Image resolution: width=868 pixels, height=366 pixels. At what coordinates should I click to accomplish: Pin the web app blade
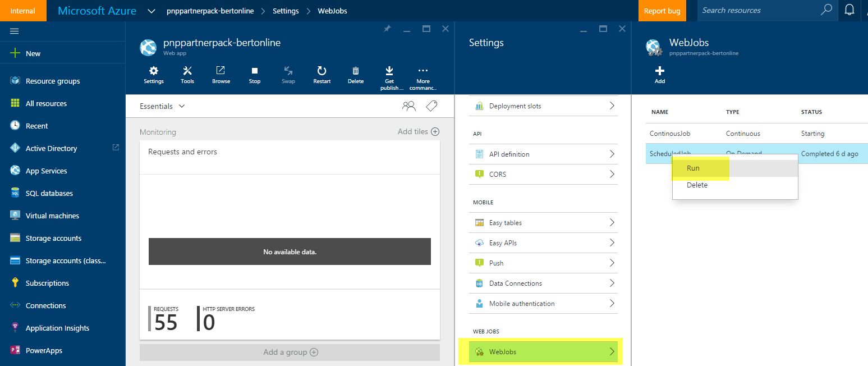[387, 28]
